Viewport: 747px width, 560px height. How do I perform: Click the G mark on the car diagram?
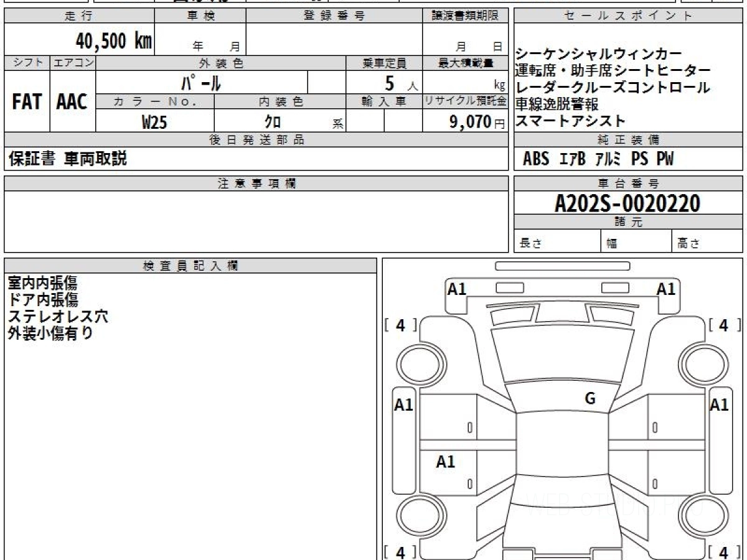tap(590, 399)
